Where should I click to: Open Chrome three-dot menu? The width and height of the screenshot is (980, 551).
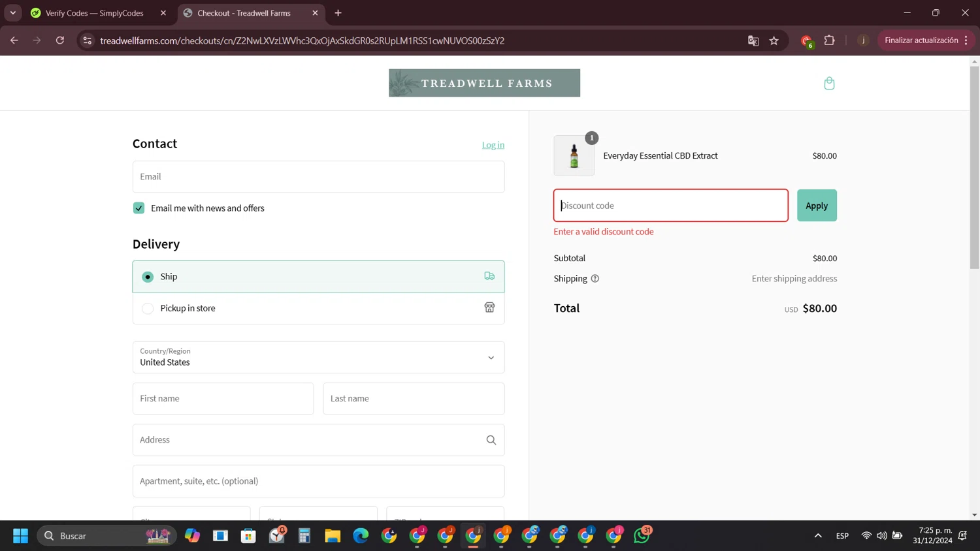coord(966,40)
